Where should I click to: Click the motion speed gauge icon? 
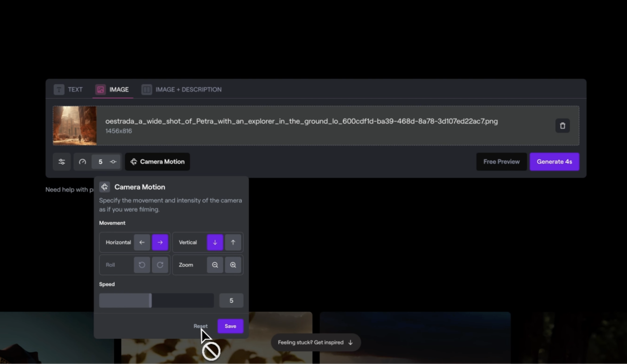(82, 162)
